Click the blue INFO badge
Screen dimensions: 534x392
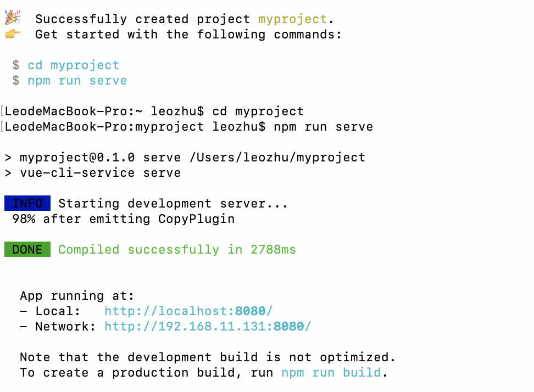pyautogui.click(x=27, y=203)
